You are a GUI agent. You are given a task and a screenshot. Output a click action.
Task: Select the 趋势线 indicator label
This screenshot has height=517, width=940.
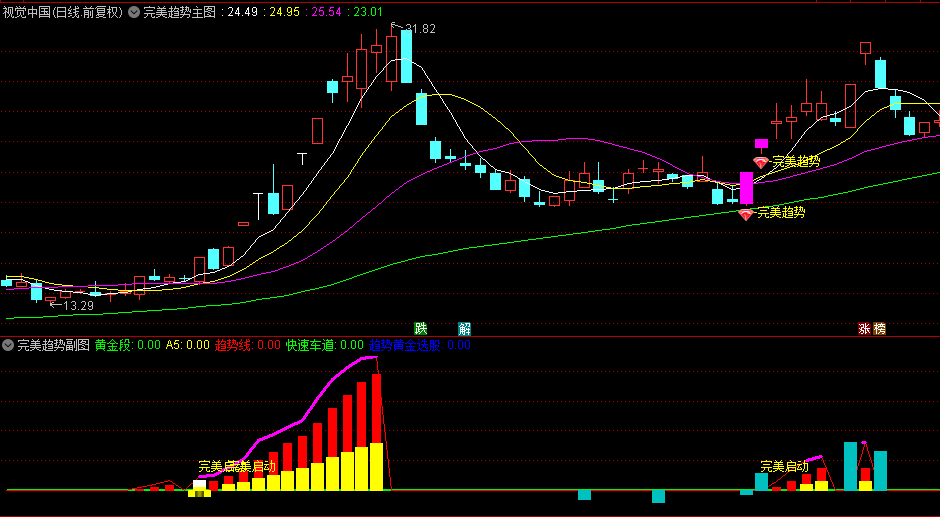(x=234, y=345)
